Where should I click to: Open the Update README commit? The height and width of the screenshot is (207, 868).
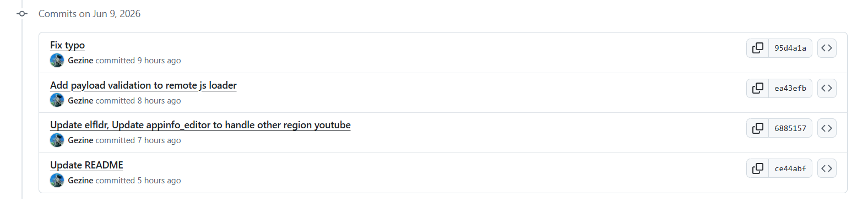tap(86, 165)
